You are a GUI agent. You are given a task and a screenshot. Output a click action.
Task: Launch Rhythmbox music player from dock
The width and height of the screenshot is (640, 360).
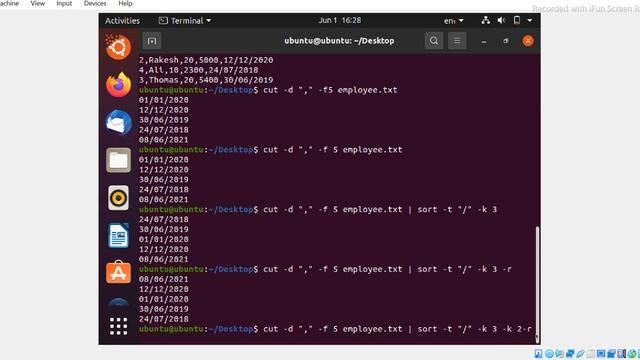[x=118, y=198]
